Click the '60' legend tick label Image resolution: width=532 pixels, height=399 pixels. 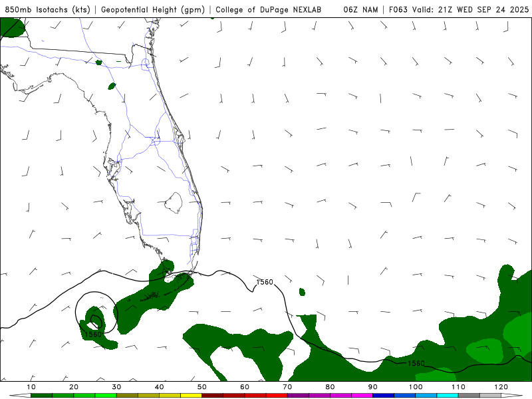point(245,387)
